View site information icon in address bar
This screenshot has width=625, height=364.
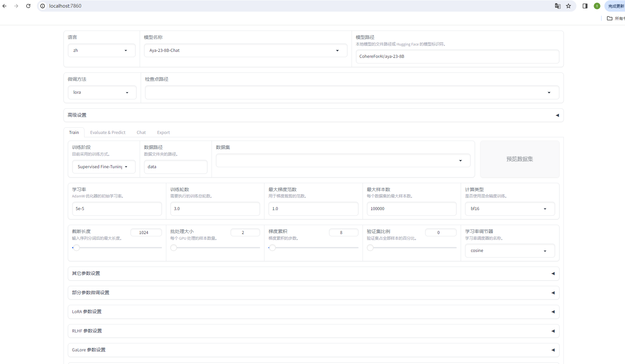pyautogui.click(x=43, y=6)
